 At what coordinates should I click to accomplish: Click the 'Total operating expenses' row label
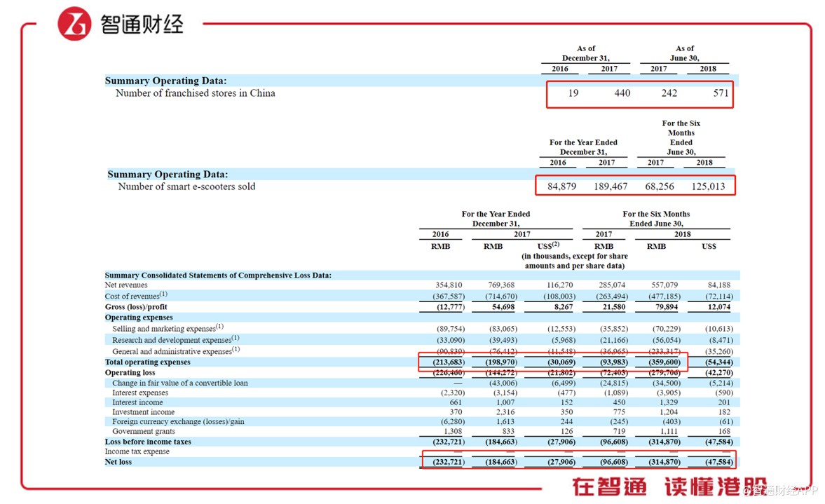147,362
